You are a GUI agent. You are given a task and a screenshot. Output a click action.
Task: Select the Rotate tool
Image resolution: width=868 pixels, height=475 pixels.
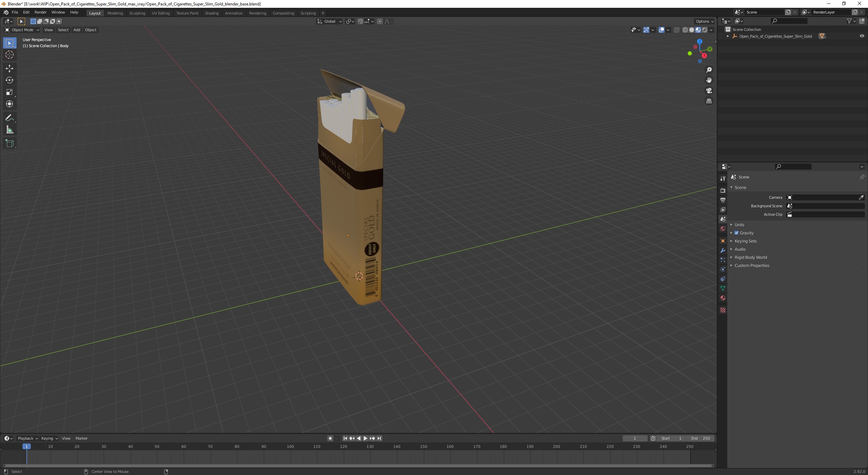tap(9, 80)
